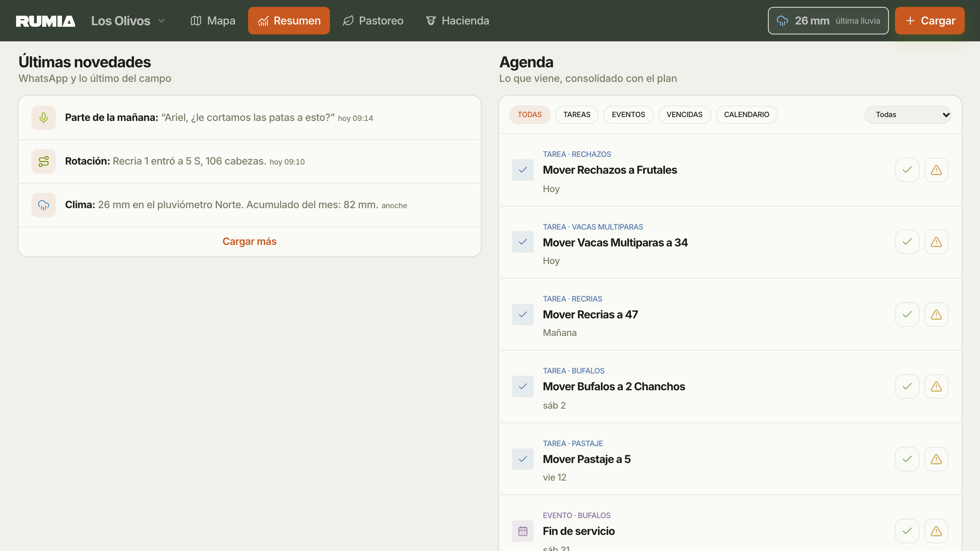Open the Mover Recrias a 47 task title
Image resolution: width=980 pixels, height=551 pixels.
point(590,315)
